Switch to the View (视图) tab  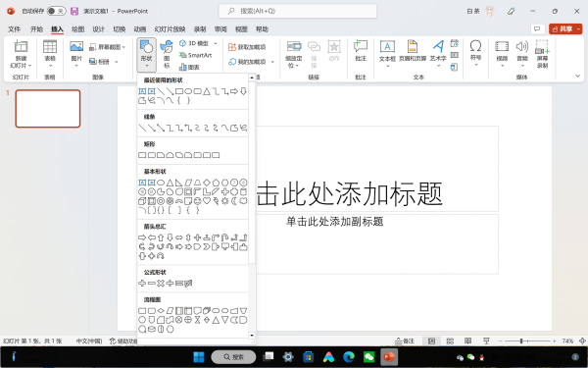pos(241,29)
